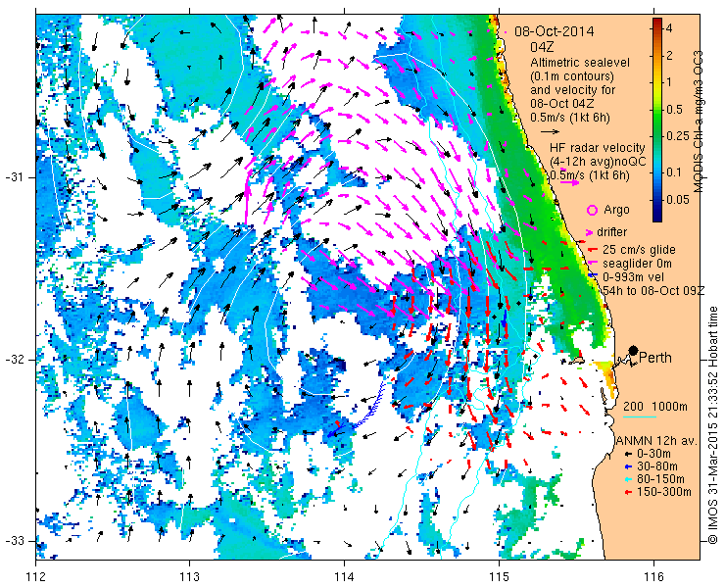Click the MODIS chlorophyll color bar

click(657, 121)
